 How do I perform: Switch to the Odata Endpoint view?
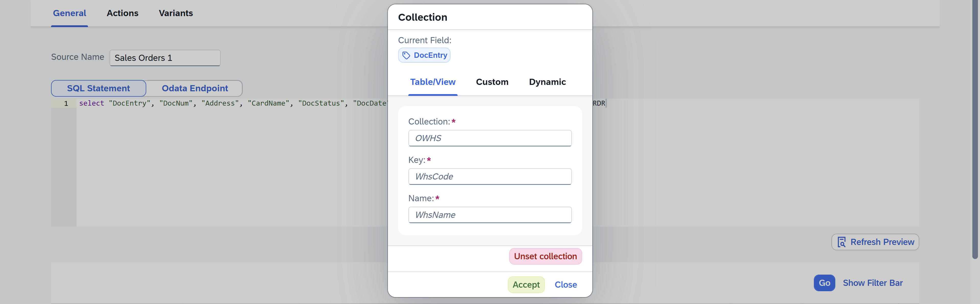point(194,88)
